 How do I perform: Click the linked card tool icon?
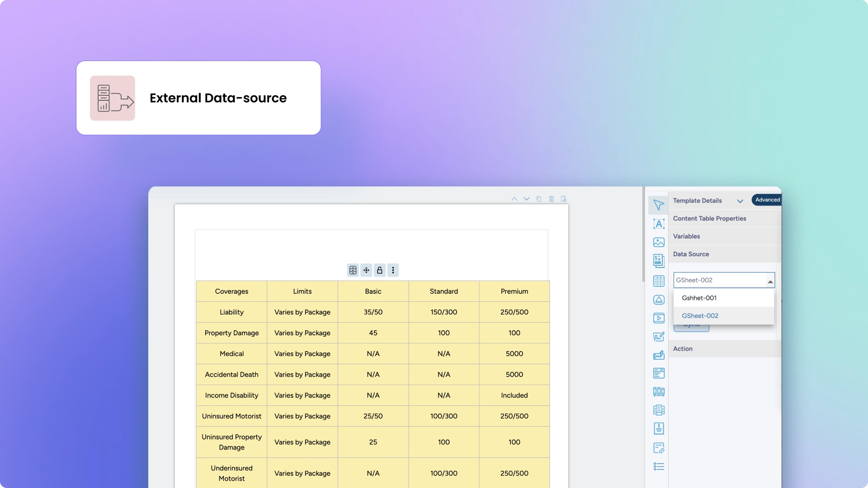click(659, 448)
